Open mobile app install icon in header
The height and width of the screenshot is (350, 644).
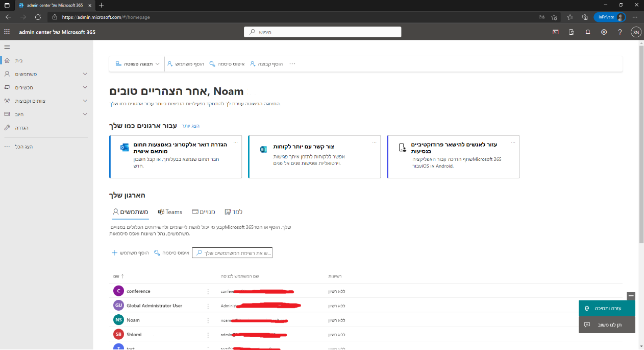(572, 32)
